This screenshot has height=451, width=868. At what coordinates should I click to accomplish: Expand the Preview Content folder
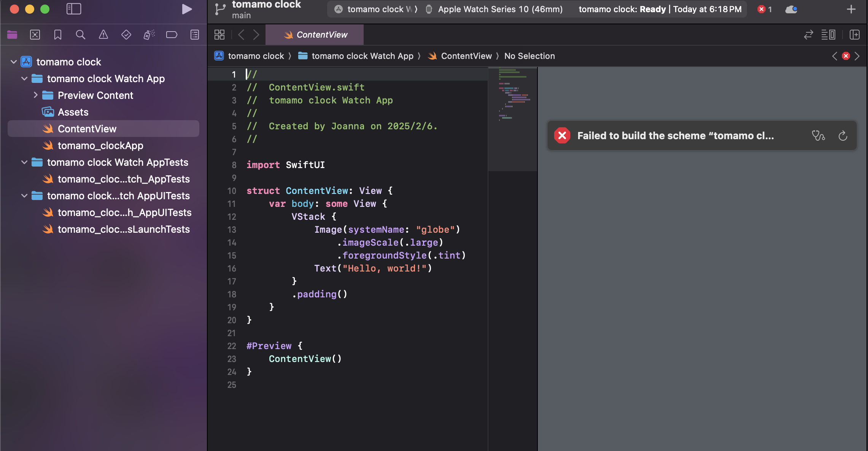point(35,95)
